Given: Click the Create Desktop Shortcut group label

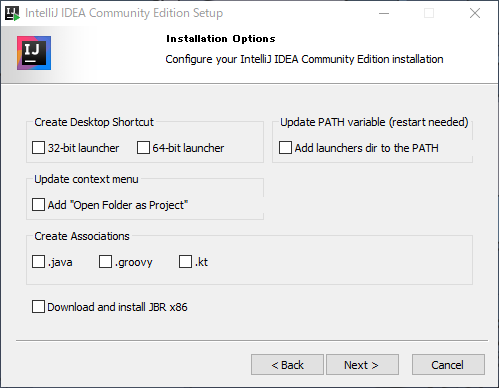Looking at the screenshot, I should 94,122.
